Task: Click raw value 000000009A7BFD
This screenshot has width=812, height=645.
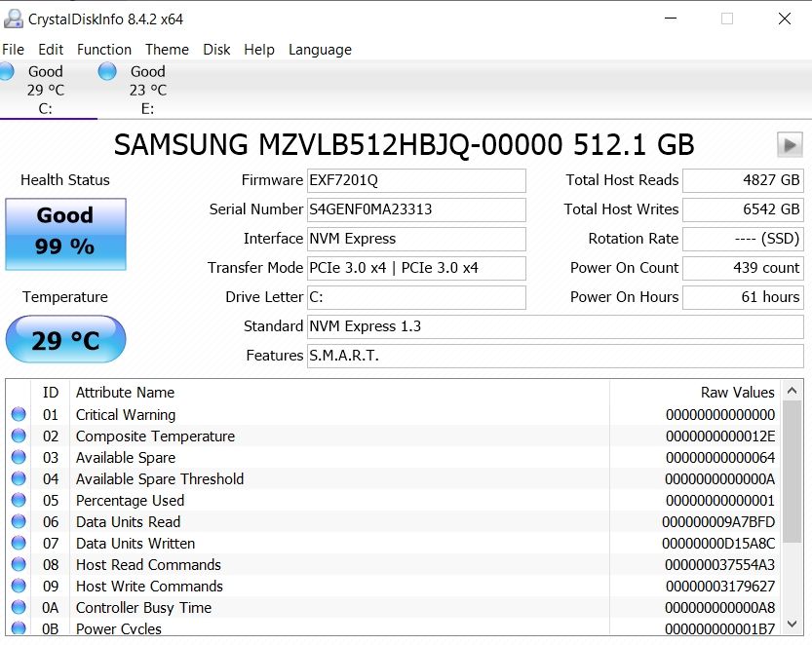Action: 718,522
